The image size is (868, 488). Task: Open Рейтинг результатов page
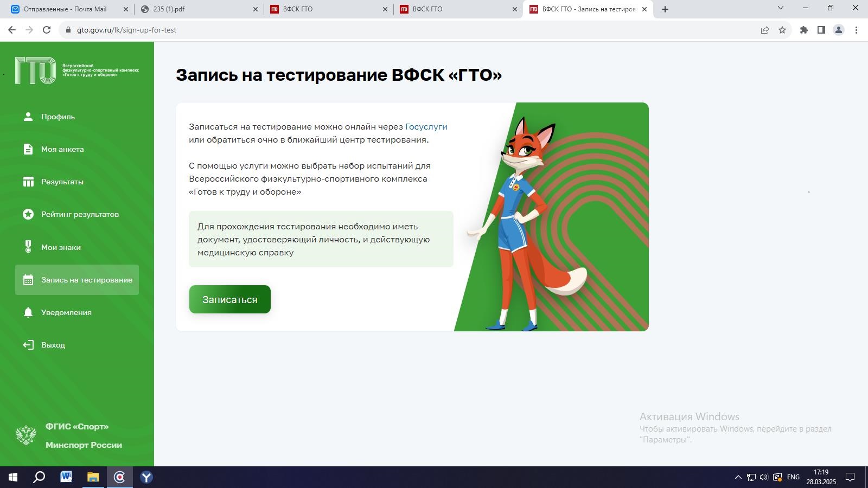click(x=77, y=214)
